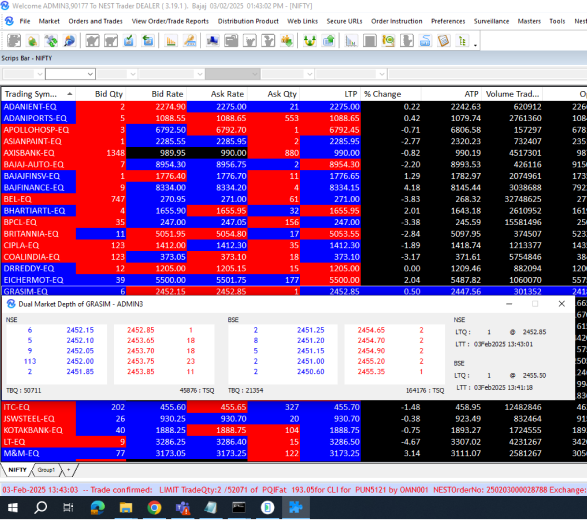Open the Market menu
The image size is (587, 520).
(49, 21)
